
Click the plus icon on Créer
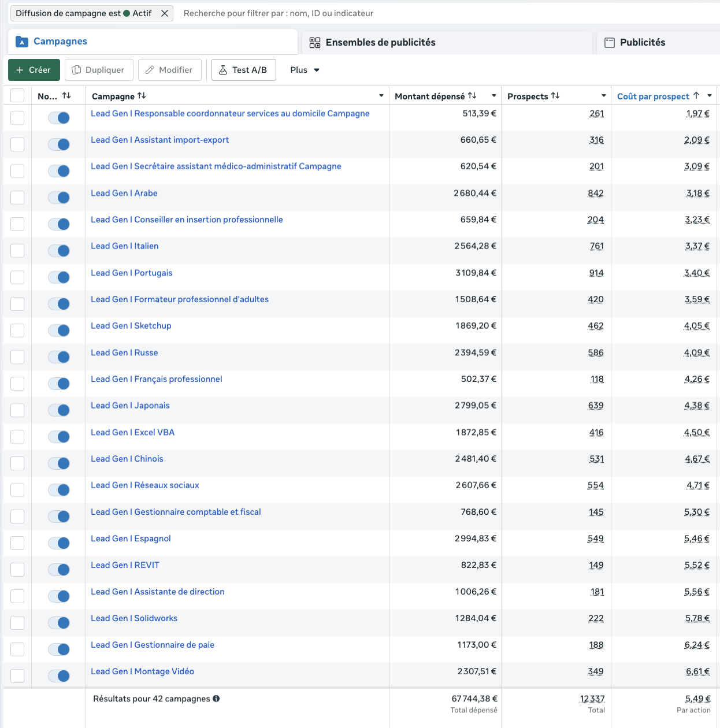coord(20,70)
